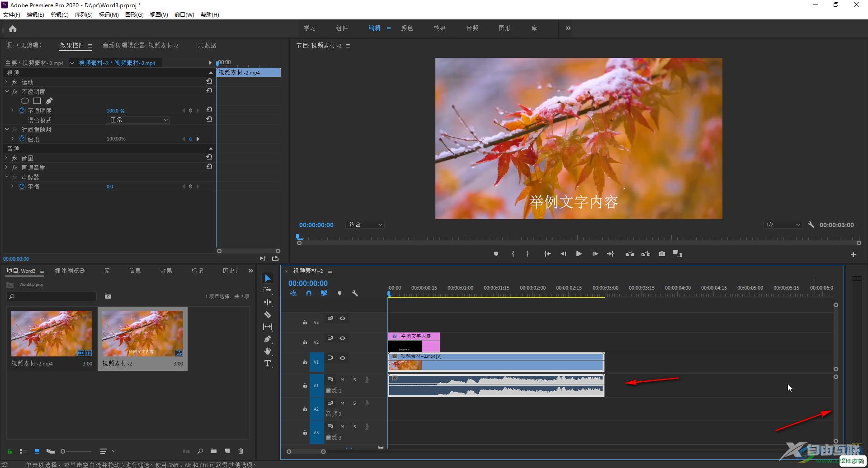Open the 混合模式 dropdown

[x=138, y=120]
